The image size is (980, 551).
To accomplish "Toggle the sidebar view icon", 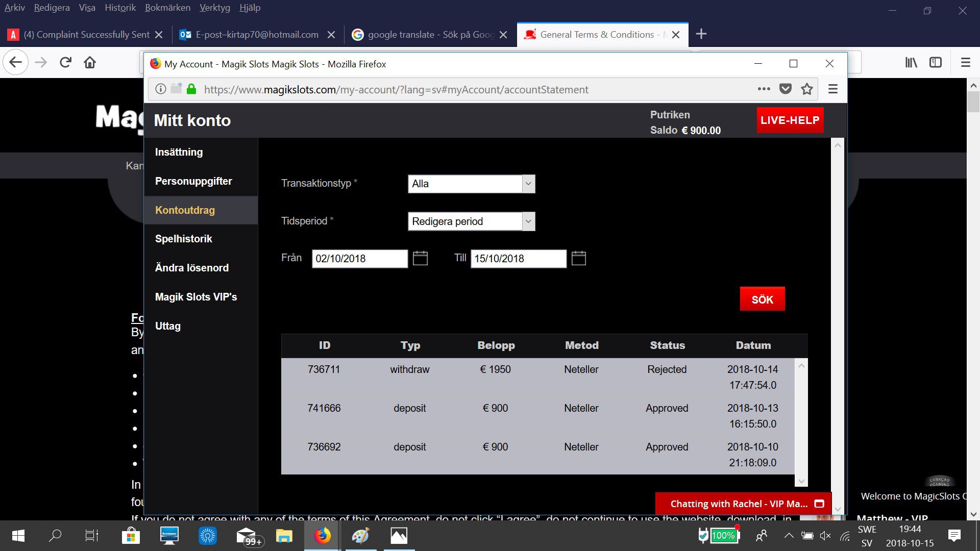I will click(936, 62).
